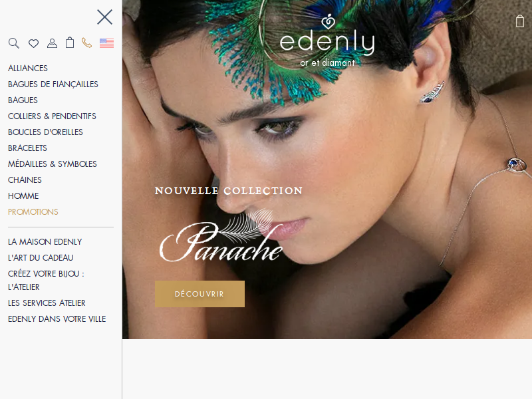Click the phone contact icon
Image resolution: width=532 pixels, height=399 pixels.
[x=87, y=43]
